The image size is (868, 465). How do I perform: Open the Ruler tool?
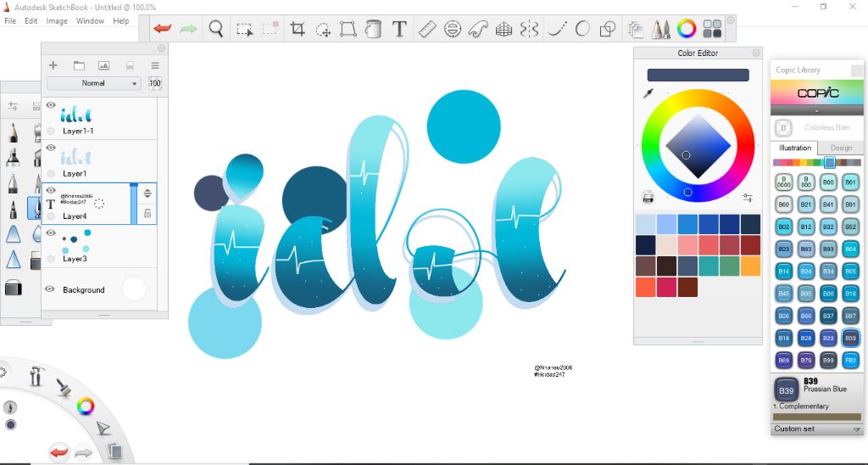[x=427, y=29]
